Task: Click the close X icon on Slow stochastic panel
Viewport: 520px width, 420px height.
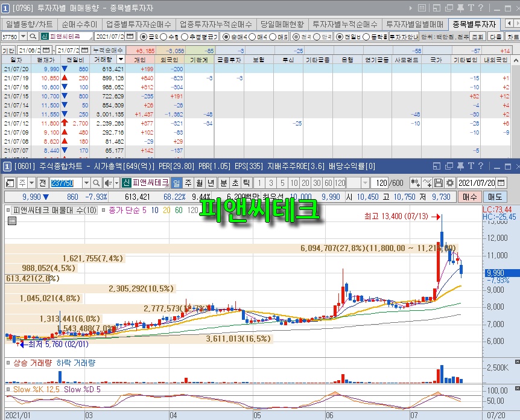Action: [x=517, y=388]
